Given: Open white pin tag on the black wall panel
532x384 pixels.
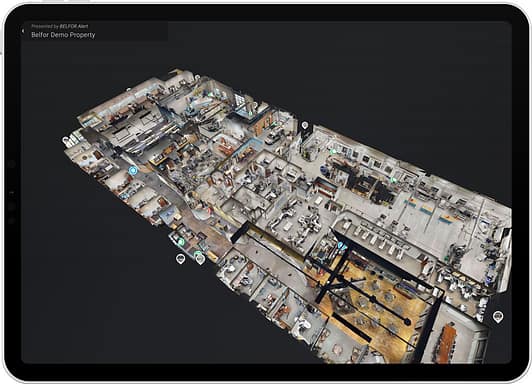Looking at the screenshot, I should point(305,126).
